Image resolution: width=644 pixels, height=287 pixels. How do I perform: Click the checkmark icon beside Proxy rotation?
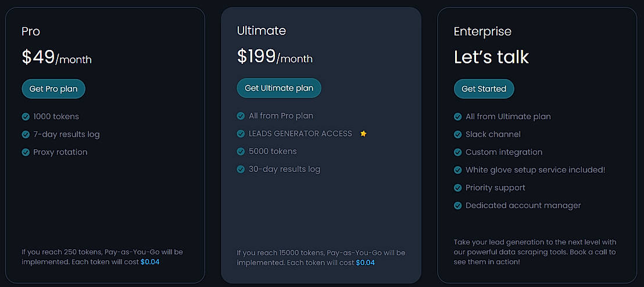(x=26, y=152)
